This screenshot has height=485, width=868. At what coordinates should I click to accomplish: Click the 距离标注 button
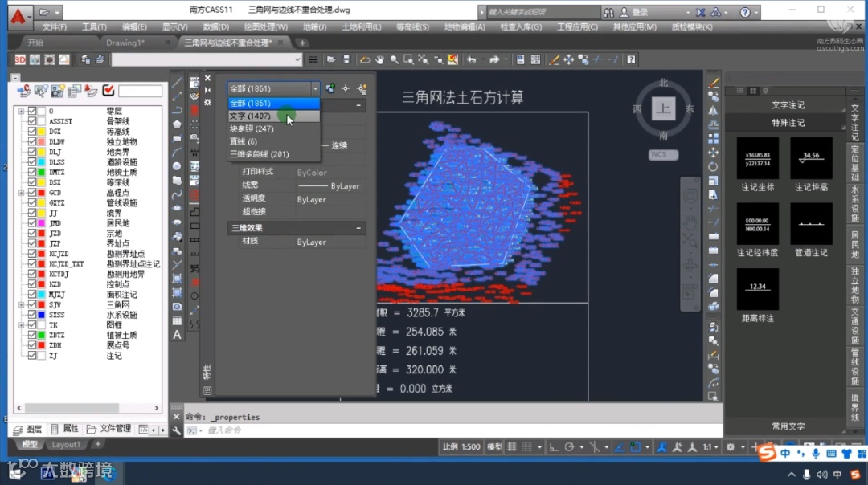(x=757, y=295)
